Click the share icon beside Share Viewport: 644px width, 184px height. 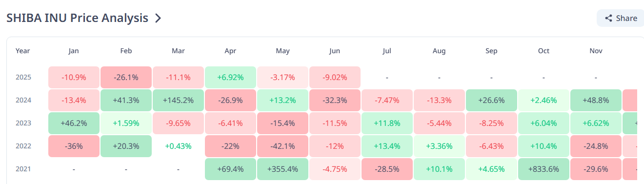click(608, 19)
